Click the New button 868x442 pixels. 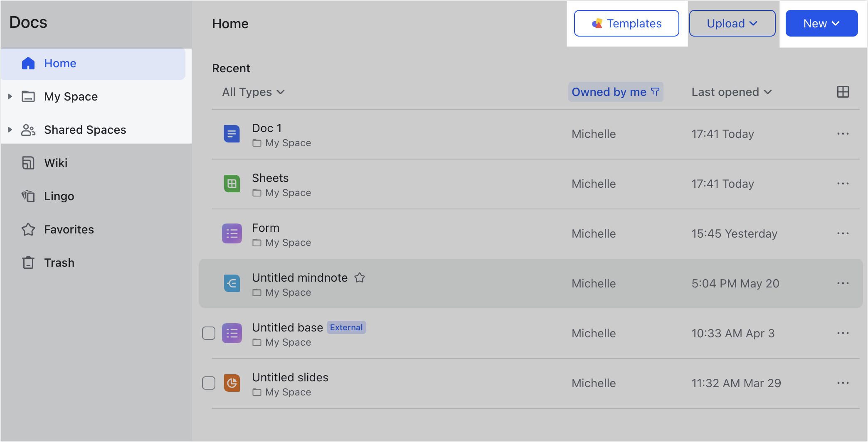tap(821, 23)
